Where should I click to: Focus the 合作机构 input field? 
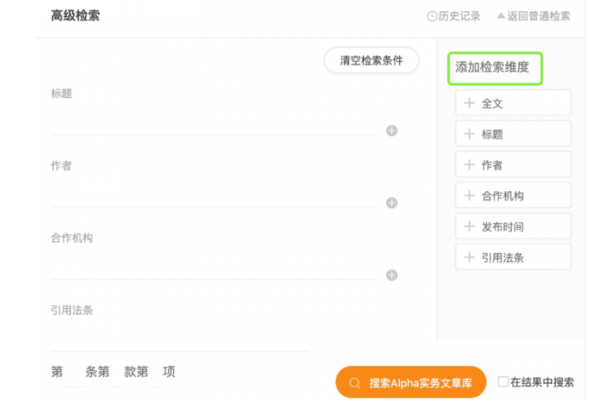[213, 269]
